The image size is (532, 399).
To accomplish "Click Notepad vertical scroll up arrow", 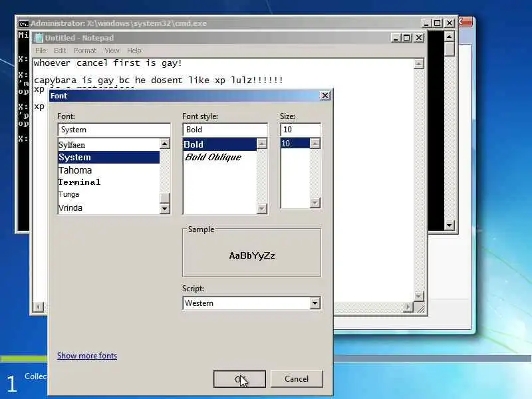I will pyautogui.click(x=419, y=64).
